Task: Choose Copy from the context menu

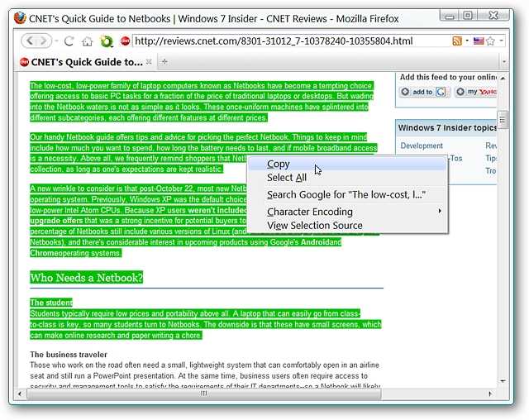Action: pos(279,164)
